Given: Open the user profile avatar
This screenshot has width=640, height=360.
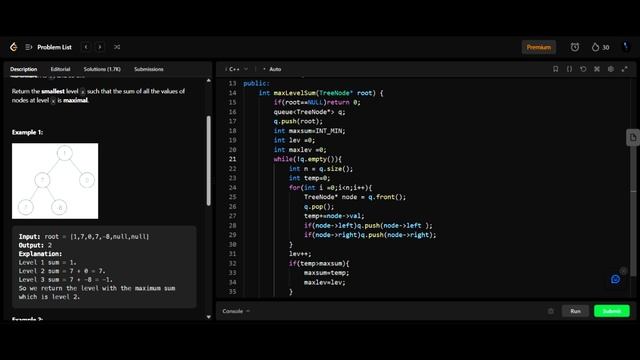Looking at the screenshot, I should click(626, 47).
